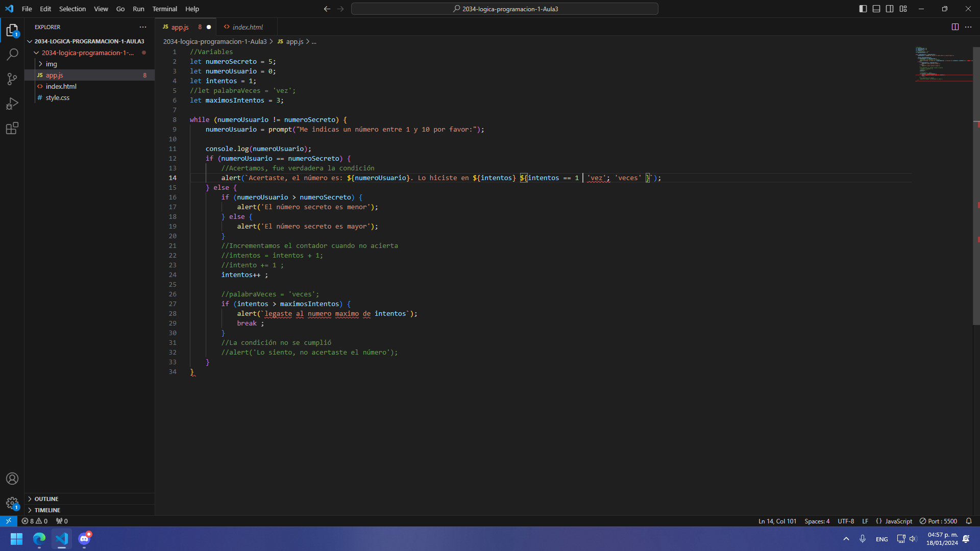Viewport: 980px width, 551px height.
Task: Click the editor minimap
Action: click(943, 64)
